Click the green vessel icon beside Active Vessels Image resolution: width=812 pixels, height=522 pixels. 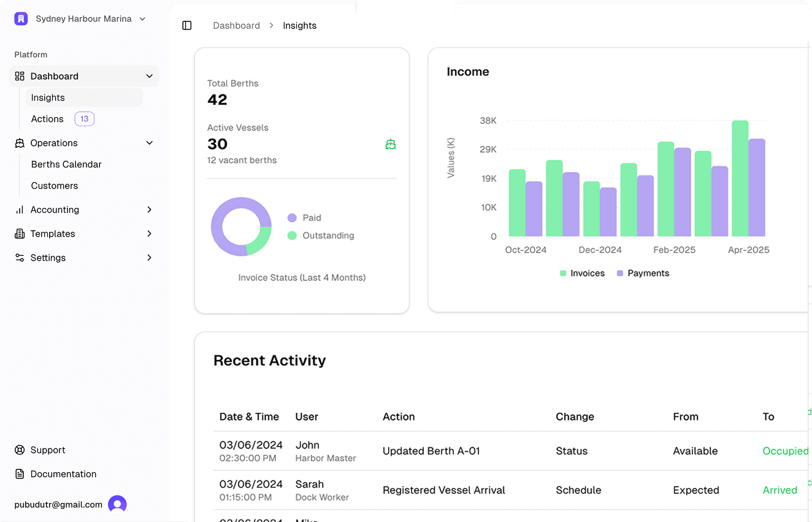pos(391,144)
